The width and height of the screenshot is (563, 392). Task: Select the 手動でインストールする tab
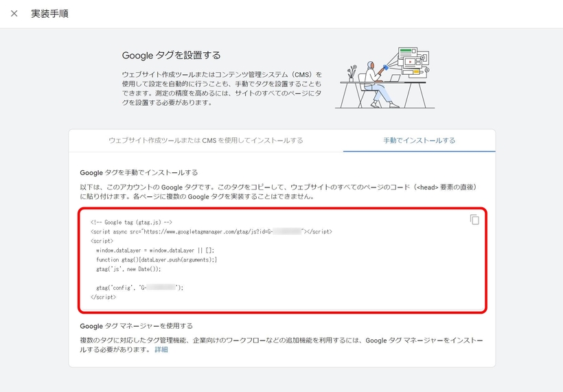(419, 140)
